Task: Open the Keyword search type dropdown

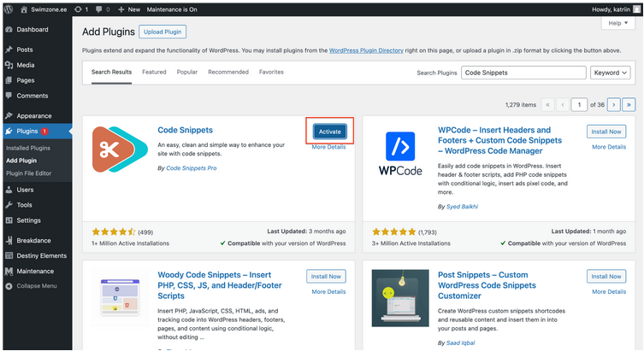Action: pyautogui.click(x=611, y=73)
